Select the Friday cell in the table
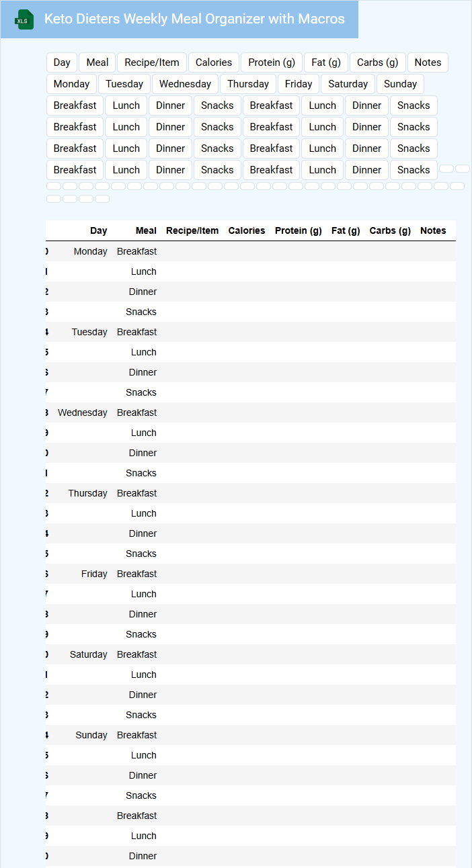 [94, 574]
